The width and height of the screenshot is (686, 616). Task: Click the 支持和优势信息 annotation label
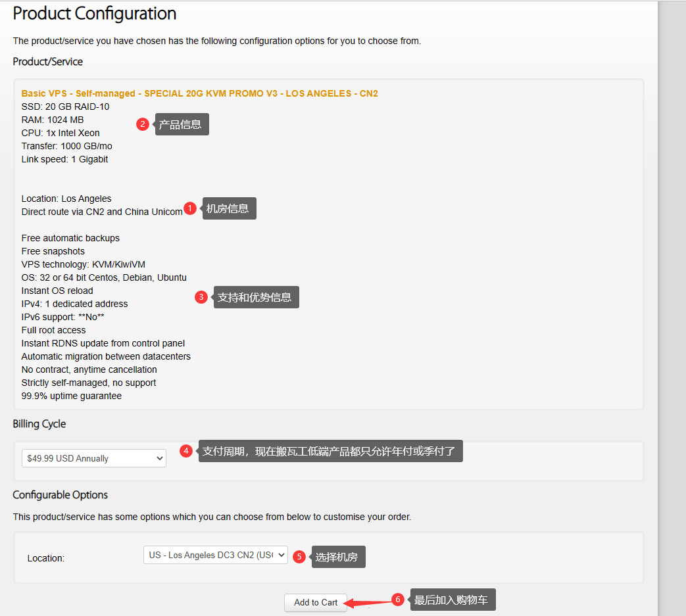coord(255,297)
